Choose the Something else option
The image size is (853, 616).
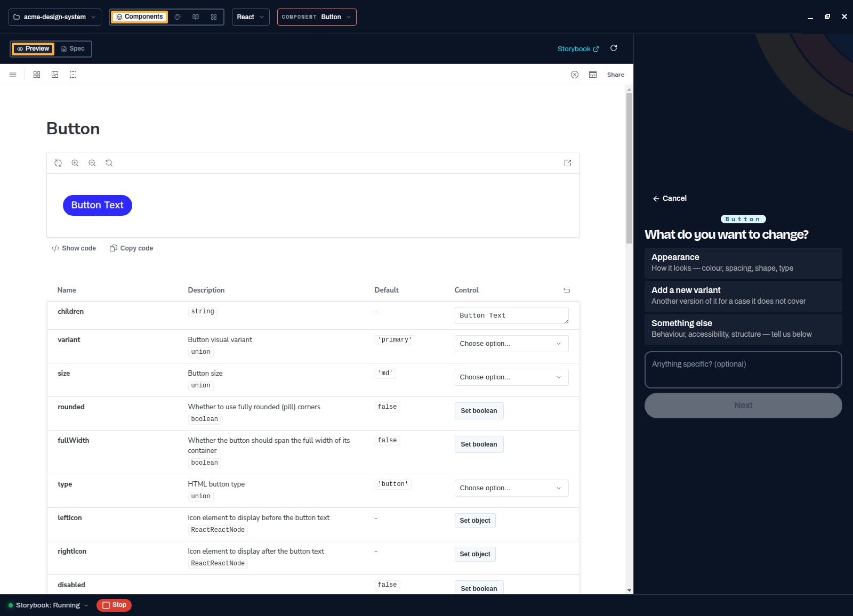pyautogui.click(x=743, y=329)
